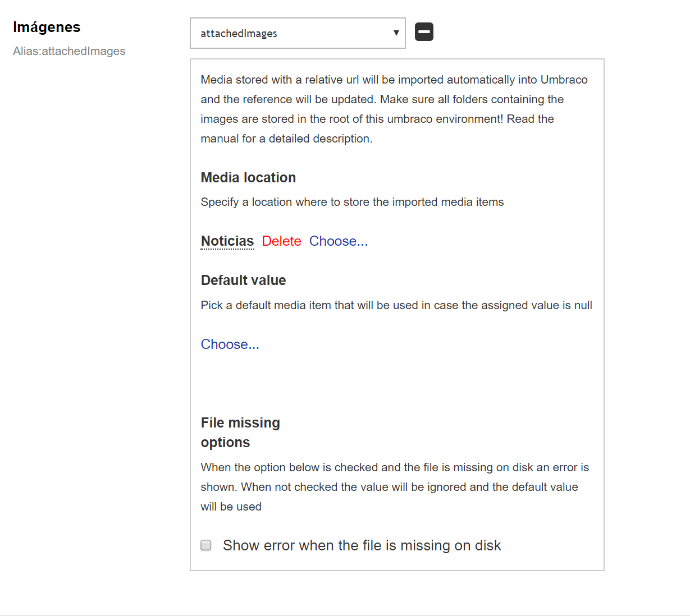Click the File missing options heading
The image size is (690, 616).
tap(240, 432)
